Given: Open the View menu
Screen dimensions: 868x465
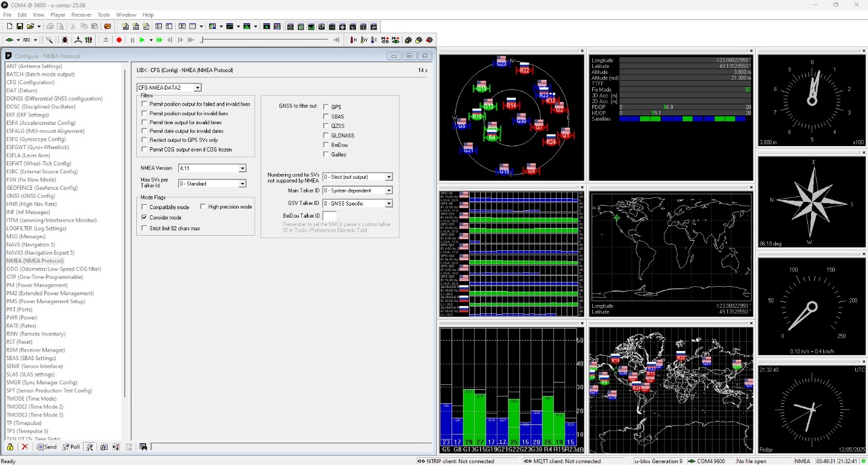Looking at the screenshot, I should tap(38, 15).
